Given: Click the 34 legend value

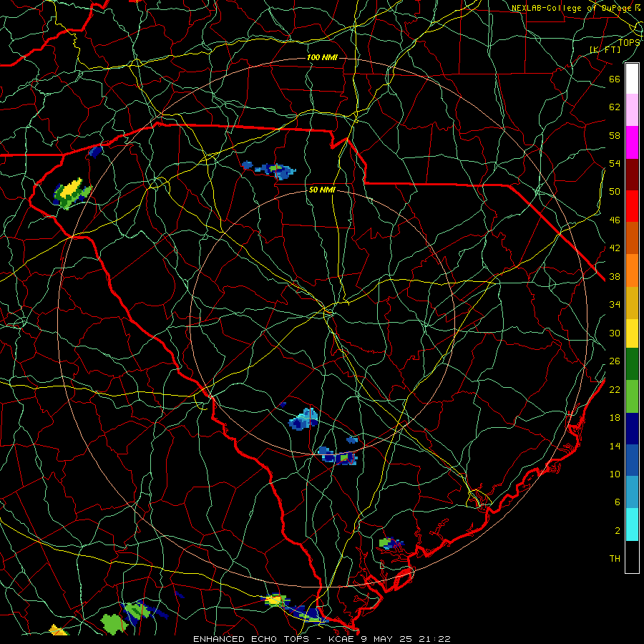Looking at the screenshot, I should pyautogui.click(x=615, y=305).
